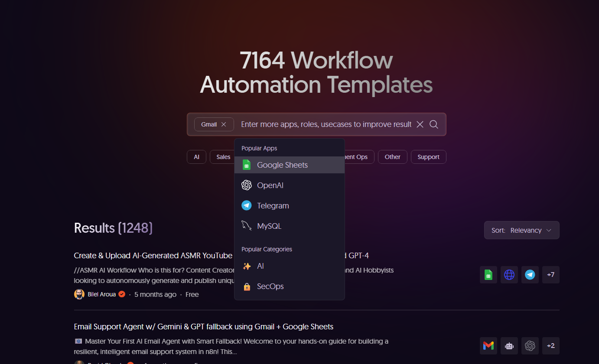Toggle the Sales category filter chip
Viewport: 599px width, 364px height.
coord(223,157)
